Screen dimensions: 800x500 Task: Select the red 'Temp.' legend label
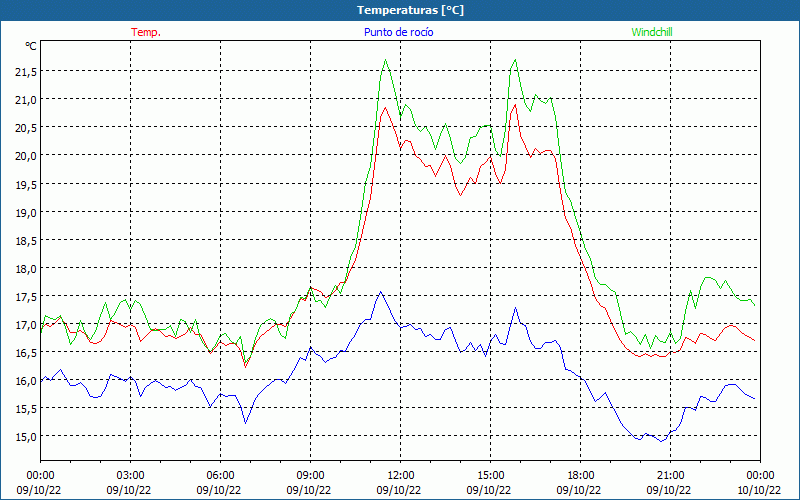(146, 32)
